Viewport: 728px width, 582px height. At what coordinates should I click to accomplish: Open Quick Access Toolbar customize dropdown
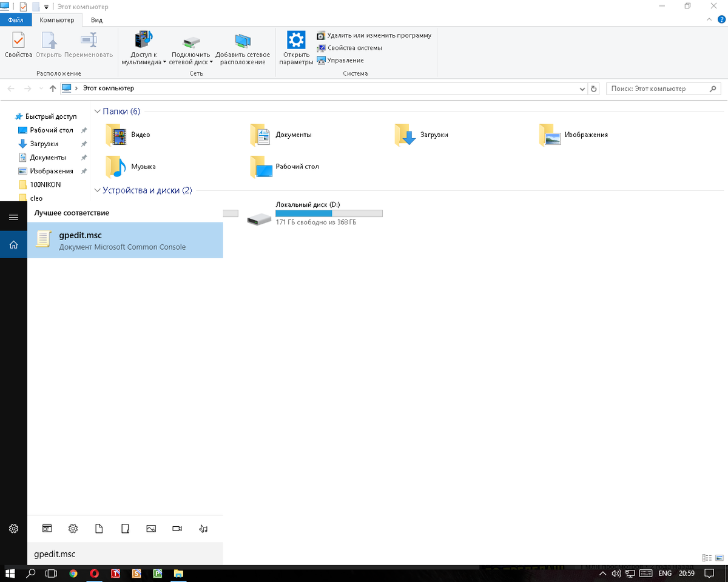[x=47, y=7]
